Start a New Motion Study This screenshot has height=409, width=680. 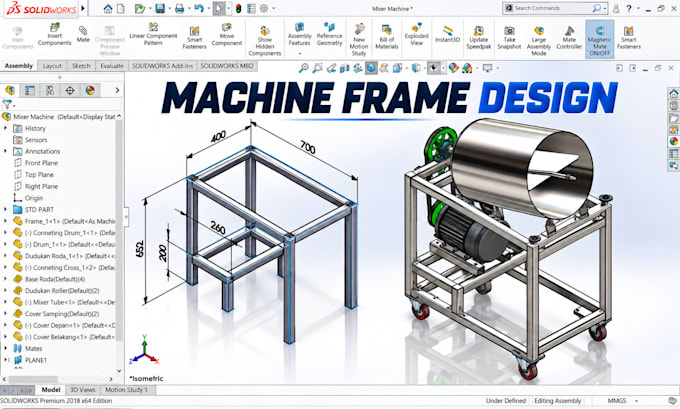[x=359, y=40]
